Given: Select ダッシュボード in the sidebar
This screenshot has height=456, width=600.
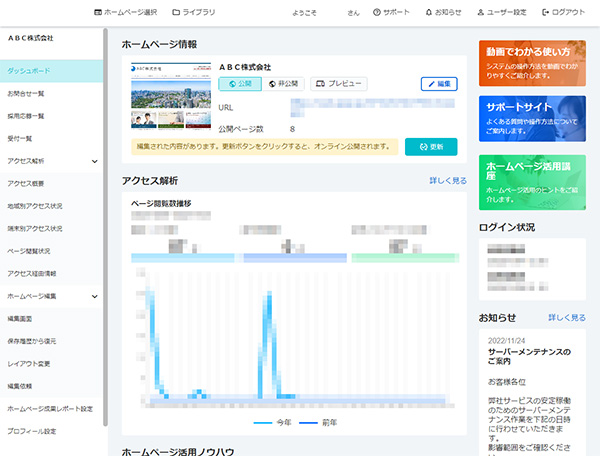Looking at the screenshot, I should (51, 71).
